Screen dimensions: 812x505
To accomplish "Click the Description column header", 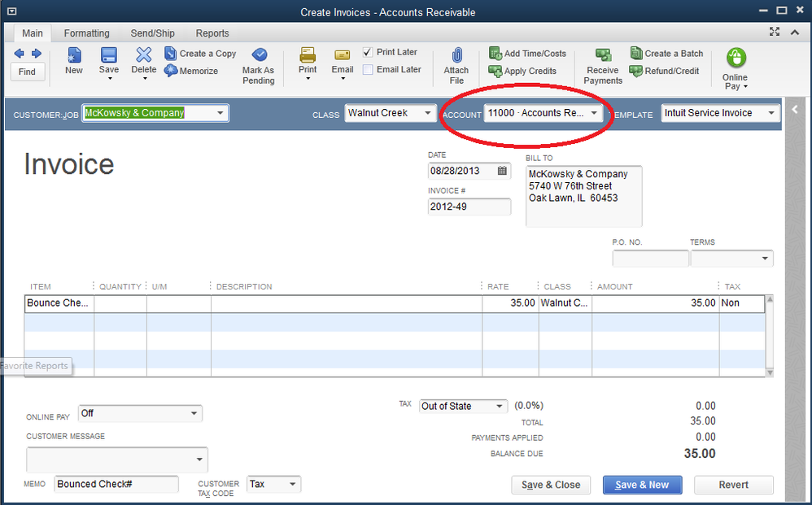I will [x=244, y=286].
